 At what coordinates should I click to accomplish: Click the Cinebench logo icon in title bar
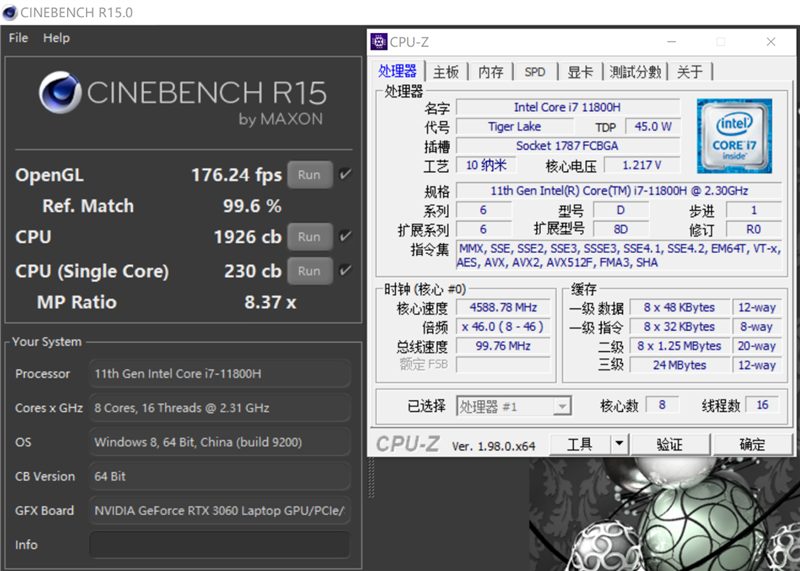tap(10, 12)
